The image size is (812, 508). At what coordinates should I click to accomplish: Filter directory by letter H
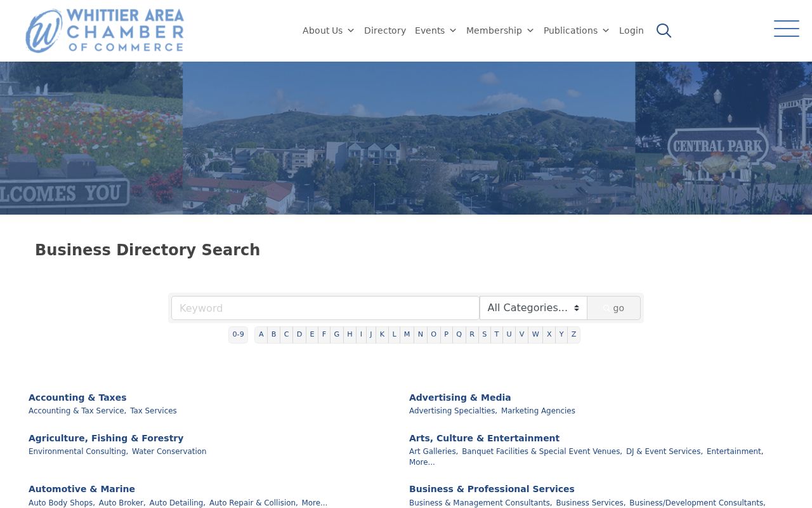pos(350,335)
